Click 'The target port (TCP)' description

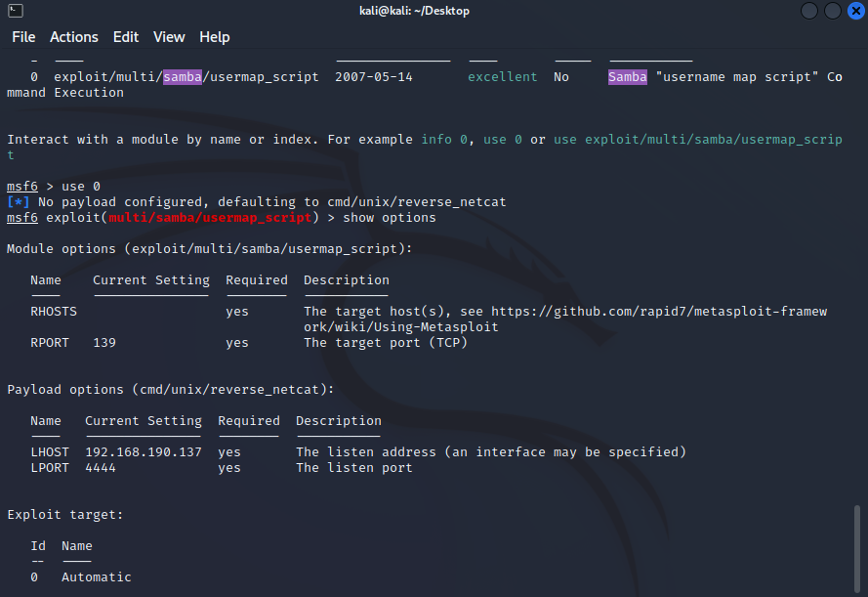coord(386,343)
